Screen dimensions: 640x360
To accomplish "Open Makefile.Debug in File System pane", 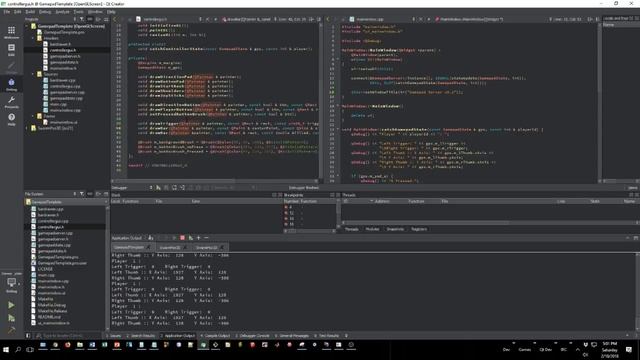I will (x=51, y=305).
